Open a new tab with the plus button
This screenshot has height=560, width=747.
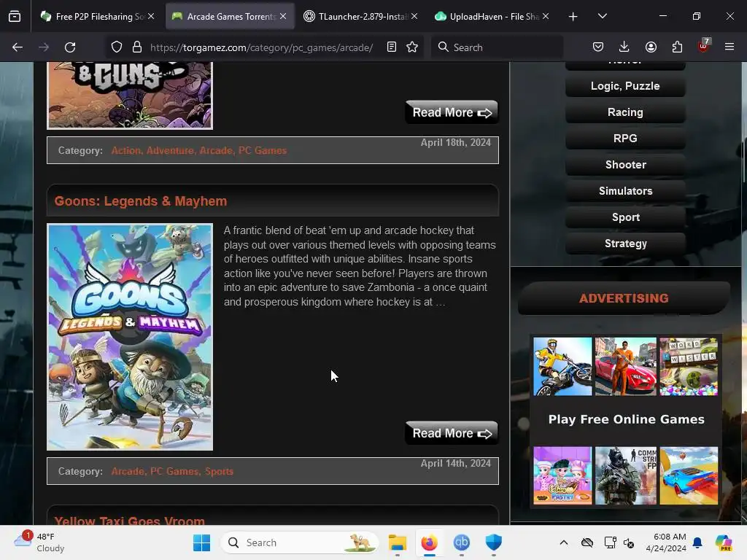tap(573, 17)
